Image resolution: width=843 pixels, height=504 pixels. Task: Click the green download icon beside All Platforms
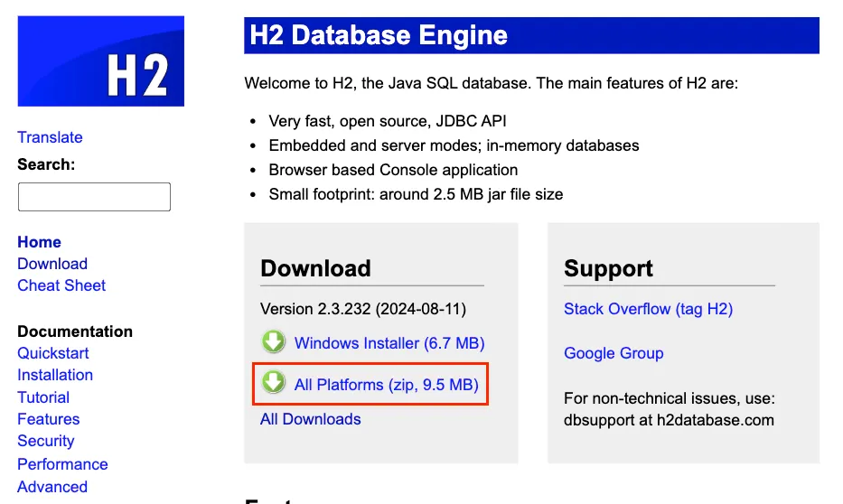click(274, 383)
